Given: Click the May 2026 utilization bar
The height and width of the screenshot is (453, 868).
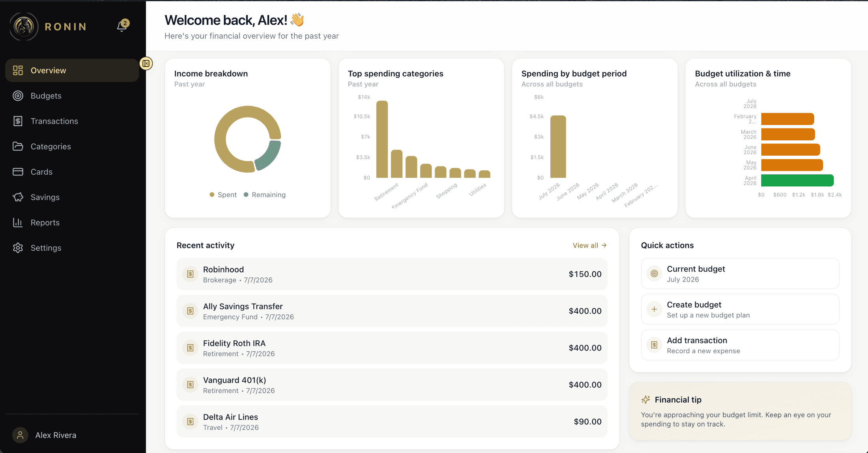Looking at the screenshot, I should (x=792, y=165).
